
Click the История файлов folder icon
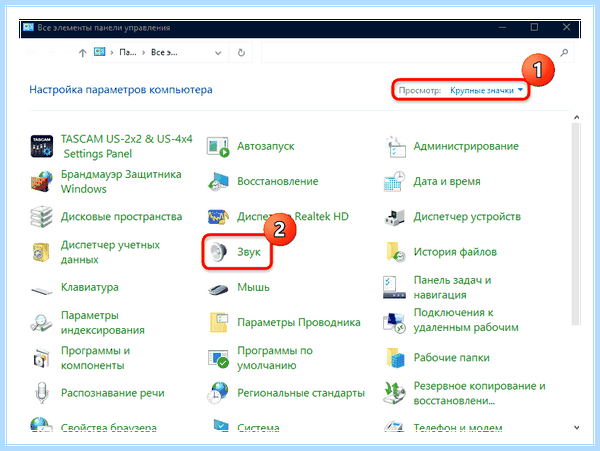click(x=395, y=252)
